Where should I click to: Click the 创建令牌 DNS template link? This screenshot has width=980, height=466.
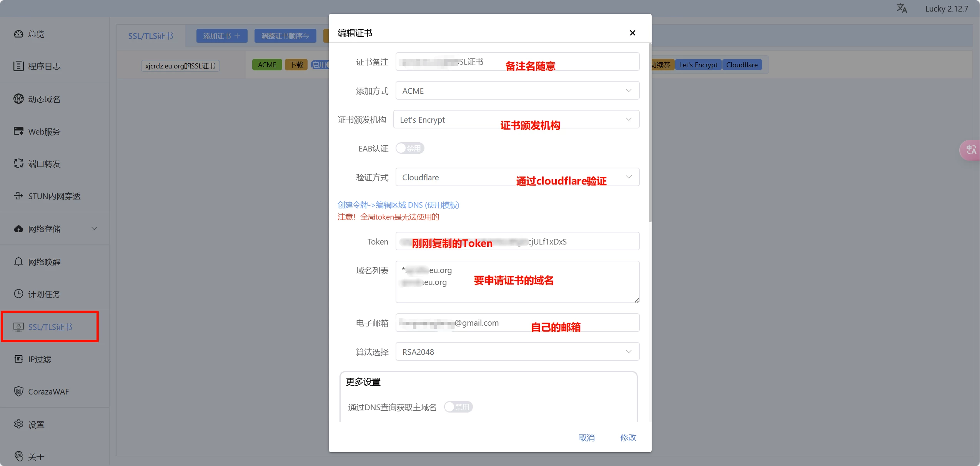pyautogui.click(x=398, y=205)
